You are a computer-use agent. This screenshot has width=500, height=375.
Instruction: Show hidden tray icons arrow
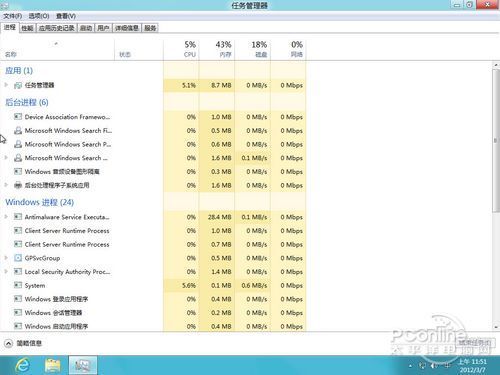410,366
